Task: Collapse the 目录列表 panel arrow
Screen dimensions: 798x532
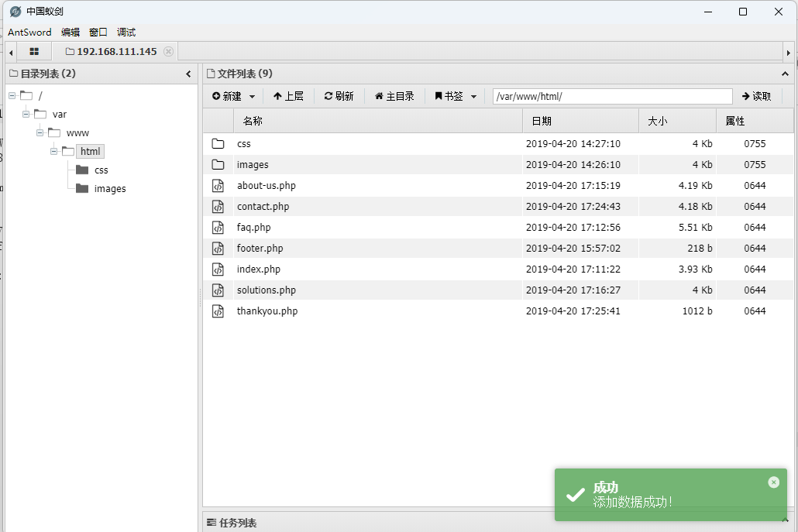Action: coord(188,74)
